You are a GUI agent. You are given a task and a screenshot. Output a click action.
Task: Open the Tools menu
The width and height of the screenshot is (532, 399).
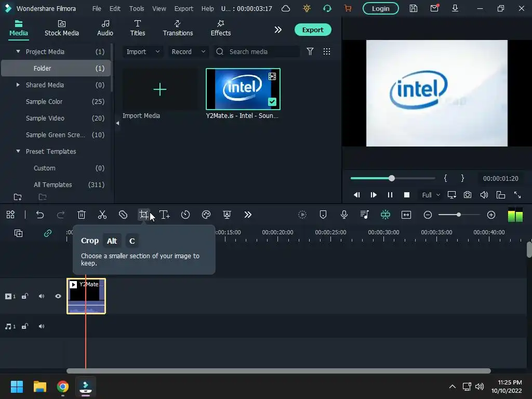click(137, 8)
